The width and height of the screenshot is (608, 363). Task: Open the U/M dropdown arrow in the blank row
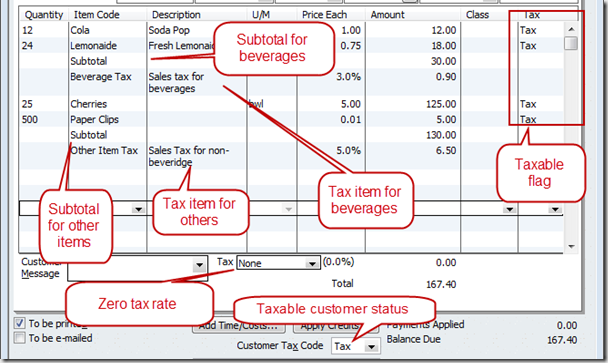tap(288, 209)
